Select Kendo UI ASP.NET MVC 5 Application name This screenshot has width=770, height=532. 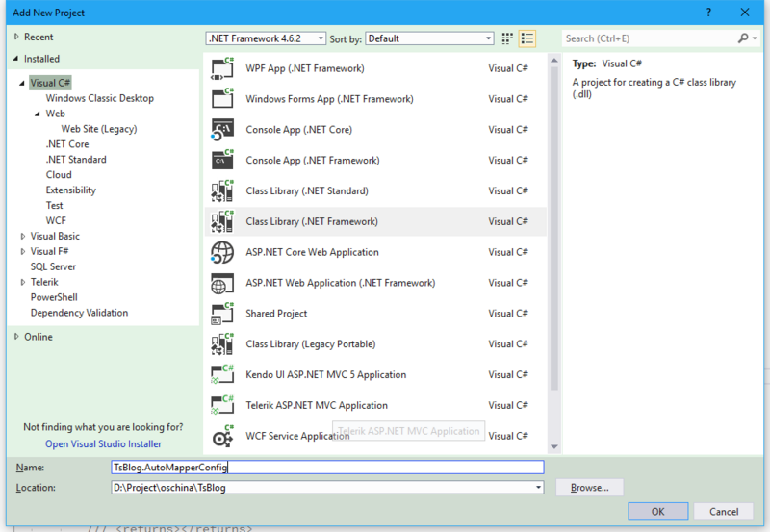(326, 374)
